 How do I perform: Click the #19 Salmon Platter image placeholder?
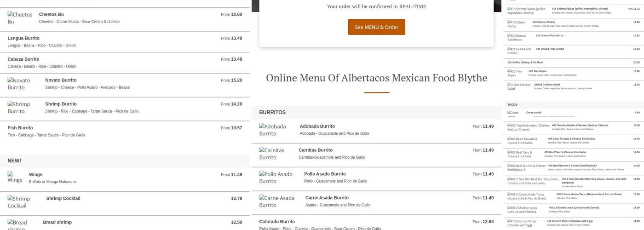click(517, 24)
